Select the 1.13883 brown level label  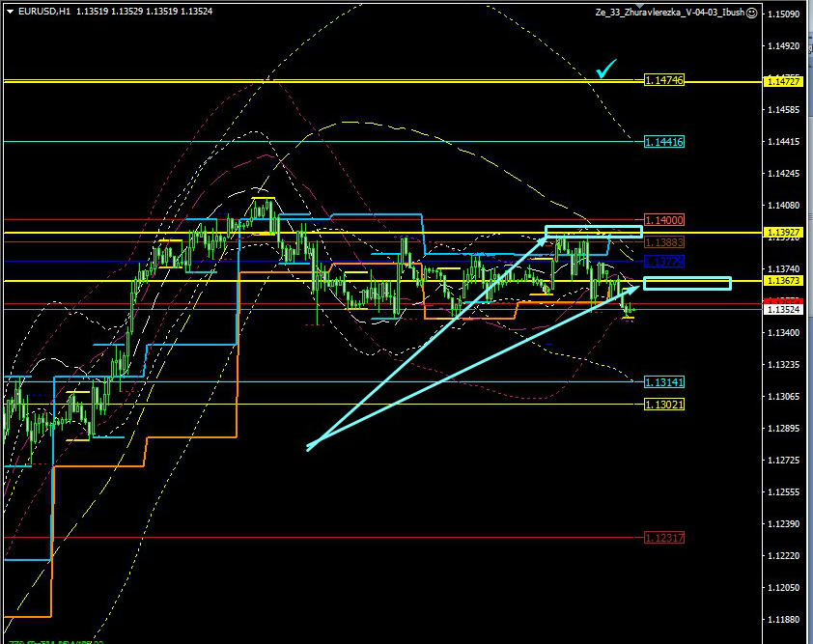pyautogui.click(x=664, y=242)
